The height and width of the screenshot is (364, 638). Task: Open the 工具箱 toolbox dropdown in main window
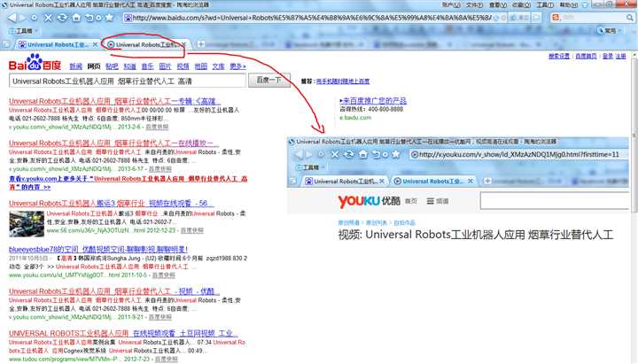coord(24,31)
